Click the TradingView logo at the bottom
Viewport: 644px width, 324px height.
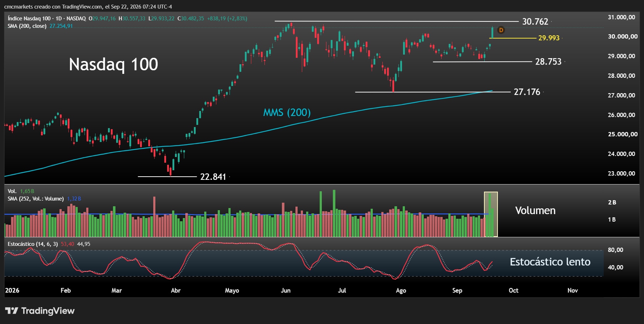(40, 311)
